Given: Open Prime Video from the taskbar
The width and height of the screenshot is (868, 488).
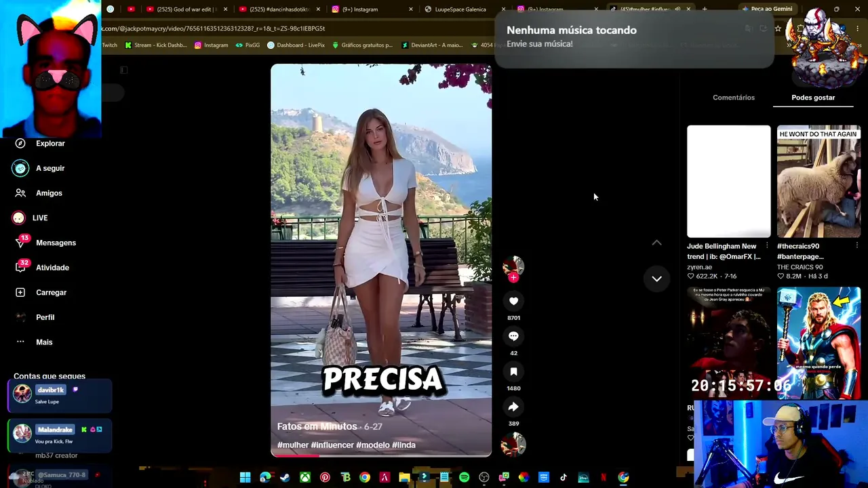Looking at the screenshot, I should pyautogui.click(x=544, y=477).
